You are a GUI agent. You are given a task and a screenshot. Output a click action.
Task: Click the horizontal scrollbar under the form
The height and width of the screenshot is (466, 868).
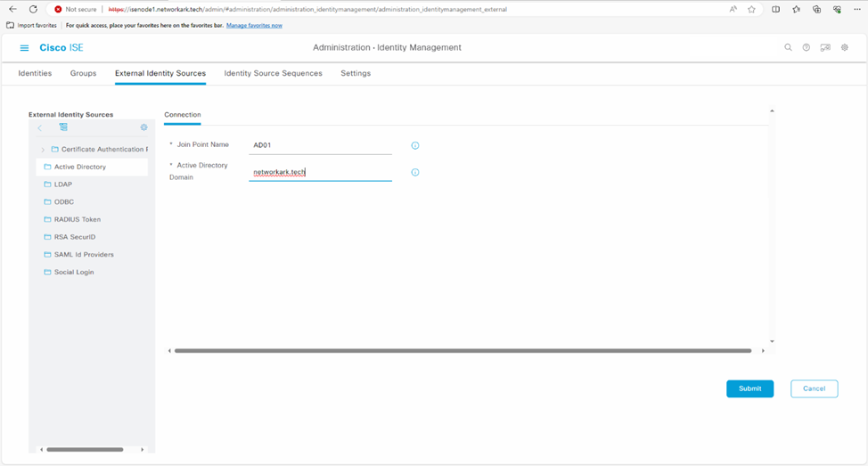[463, 351]
